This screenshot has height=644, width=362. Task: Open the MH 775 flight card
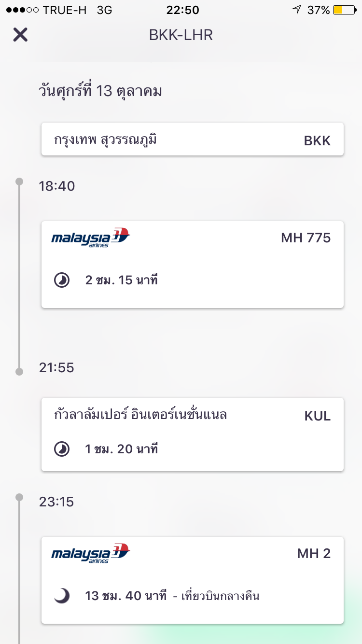click(x=192, y=264)
